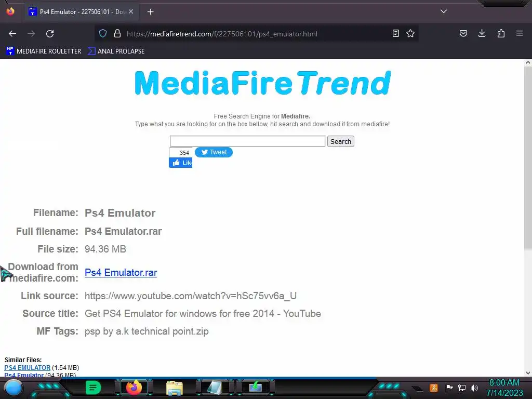Open Firefox application menu
Image resolution: width=532 pixels, height=399 pixels.
click(520, 33)
